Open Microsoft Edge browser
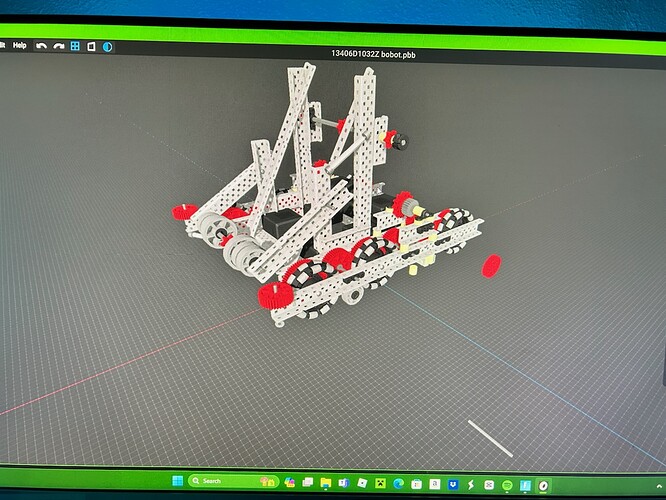 [398, 483]
